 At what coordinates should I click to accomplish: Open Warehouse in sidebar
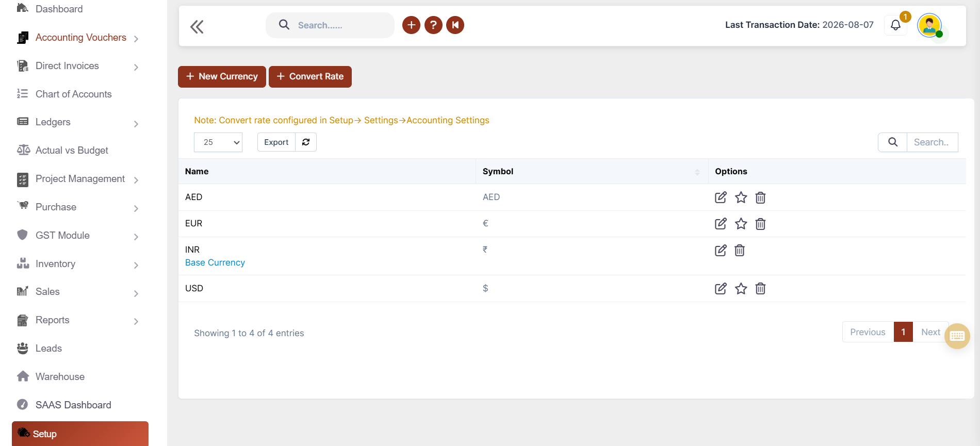(x=60, y=377)
